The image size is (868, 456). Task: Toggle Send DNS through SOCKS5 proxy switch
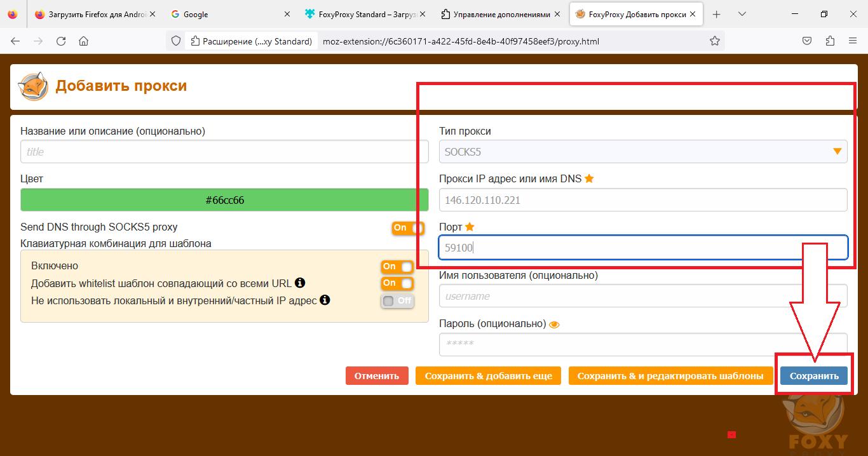coord(408,228)
